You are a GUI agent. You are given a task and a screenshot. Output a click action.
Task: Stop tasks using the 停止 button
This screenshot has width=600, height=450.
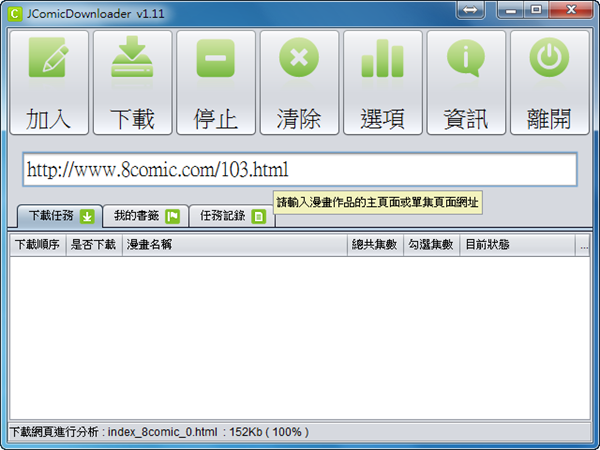point(216,83)
